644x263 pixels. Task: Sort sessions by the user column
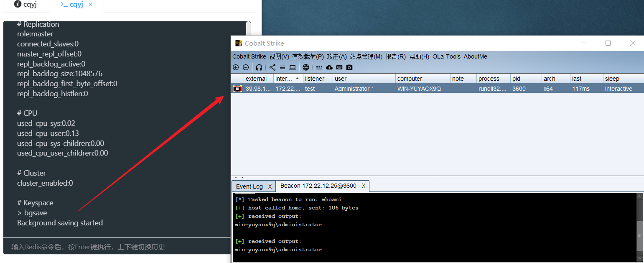tap(364, 79)
